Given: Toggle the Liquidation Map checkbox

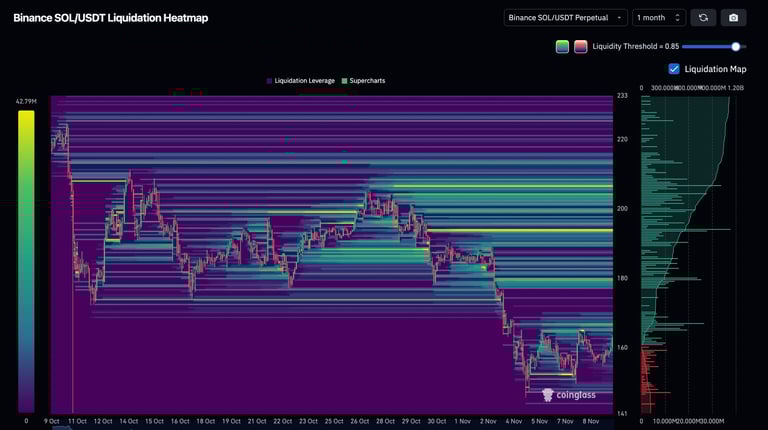Looking at the screenshot, I should [674, 69].
